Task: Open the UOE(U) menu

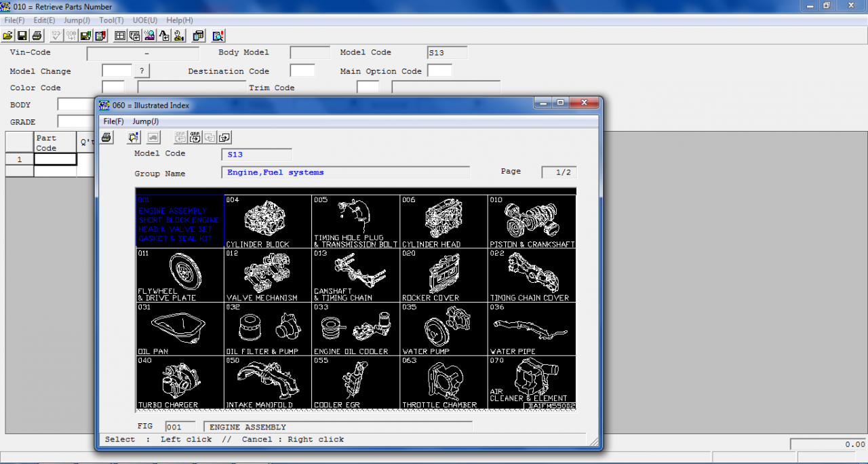Action: point(145,20)
